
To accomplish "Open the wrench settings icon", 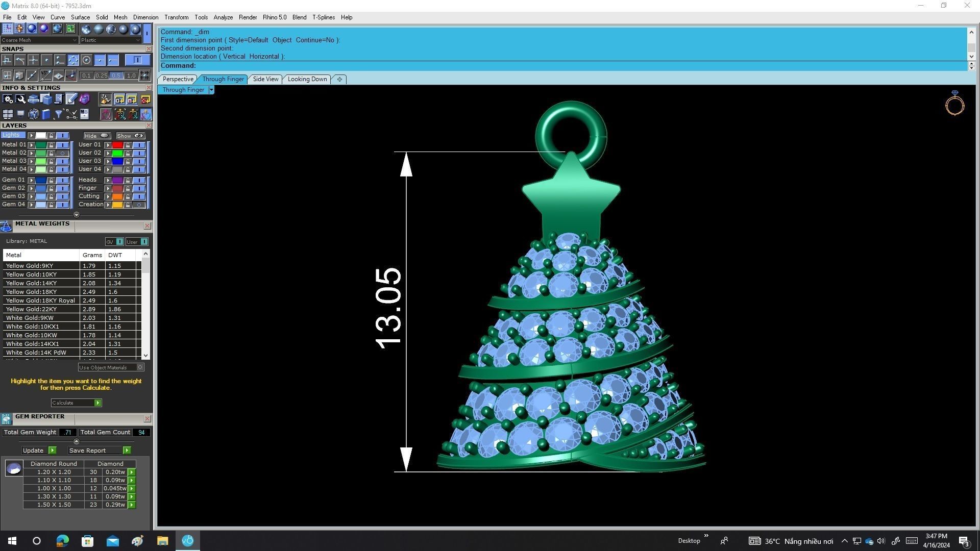I will pyautogui.click(x=20, y=99).
